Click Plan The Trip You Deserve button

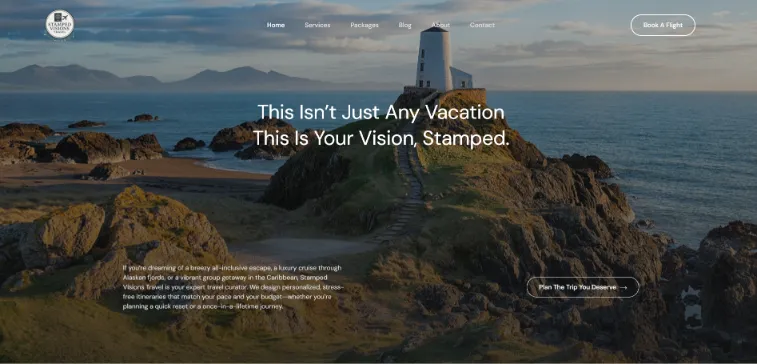click(583, 287)
